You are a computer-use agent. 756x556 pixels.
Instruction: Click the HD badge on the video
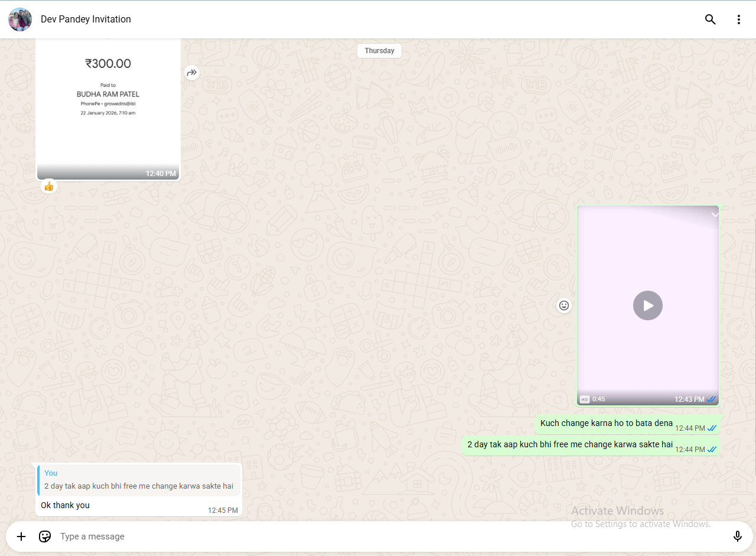[x=584, y=399]
